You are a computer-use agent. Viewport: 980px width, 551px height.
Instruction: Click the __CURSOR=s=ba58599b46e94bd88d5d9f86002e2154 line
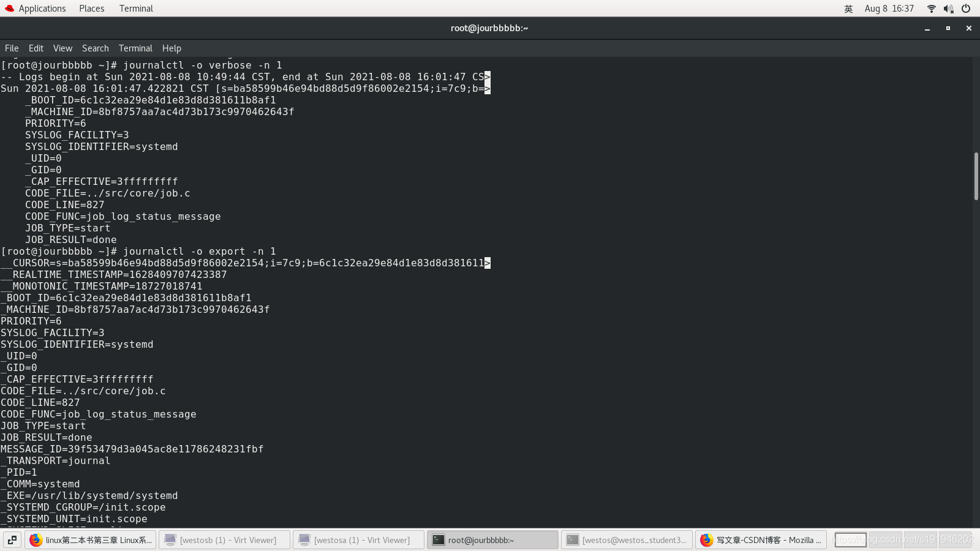[246, 263]
